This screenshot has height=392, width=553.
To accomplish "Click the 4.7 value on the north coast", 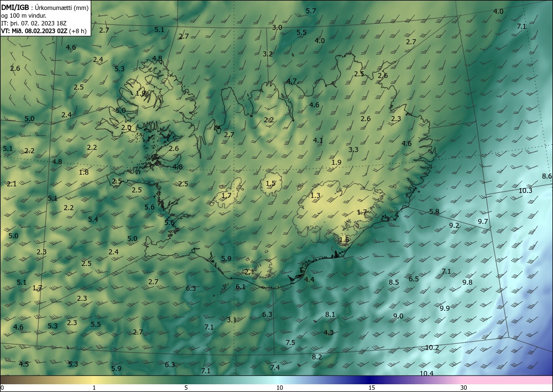I will [291, 81].
